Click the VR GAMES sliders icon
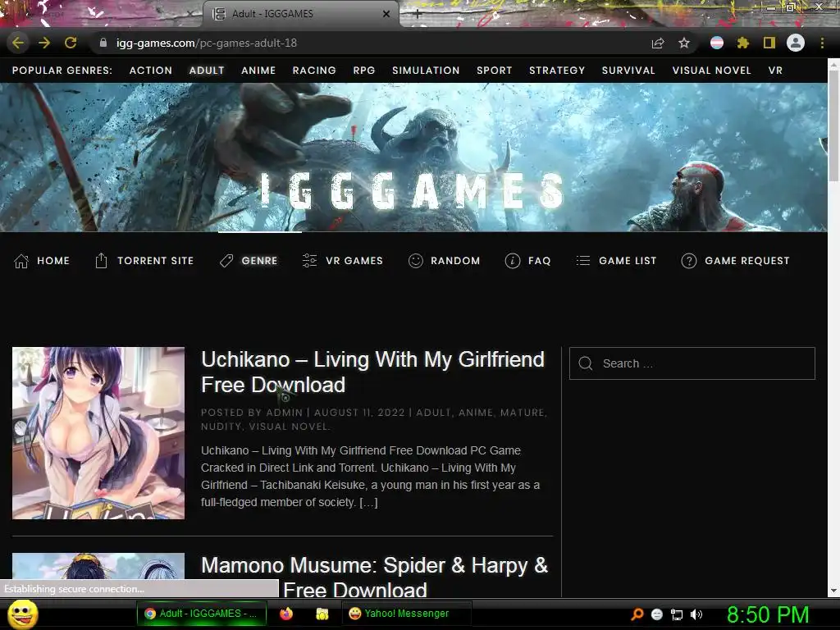 [309, 260]
